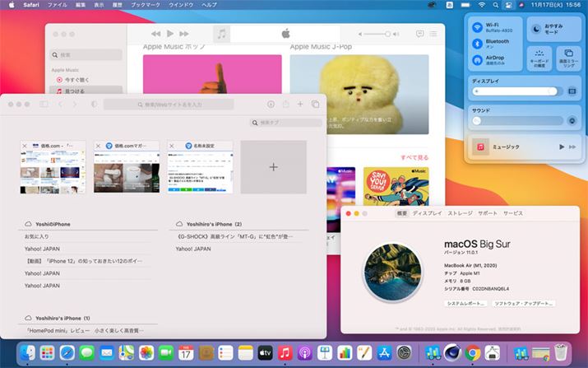Click the システムレポート button
The image size is (588, 368).
tap(465, 304)
